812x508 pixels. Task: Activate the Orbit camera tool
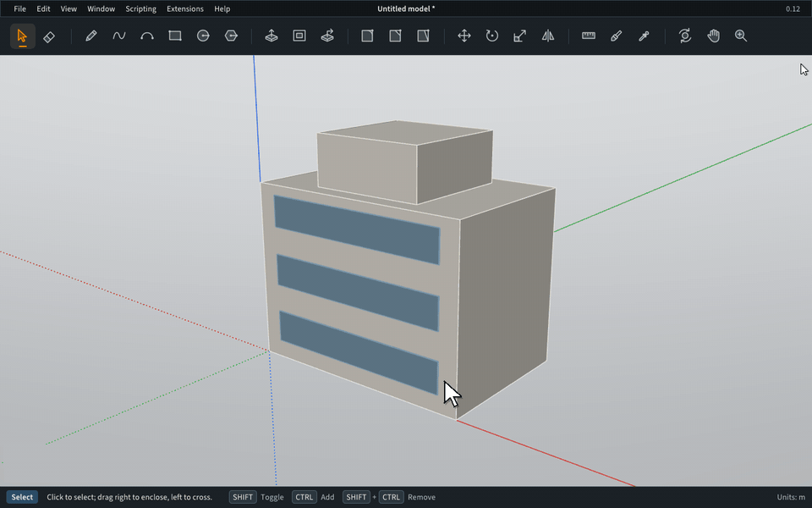pyautogui.click(x=685, y=36)
